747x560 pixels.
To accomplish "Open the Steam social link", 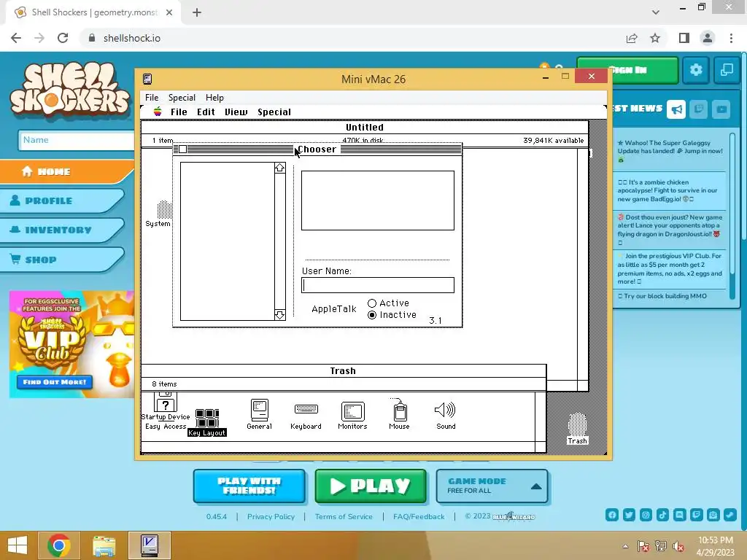I will tap(730, 515).
